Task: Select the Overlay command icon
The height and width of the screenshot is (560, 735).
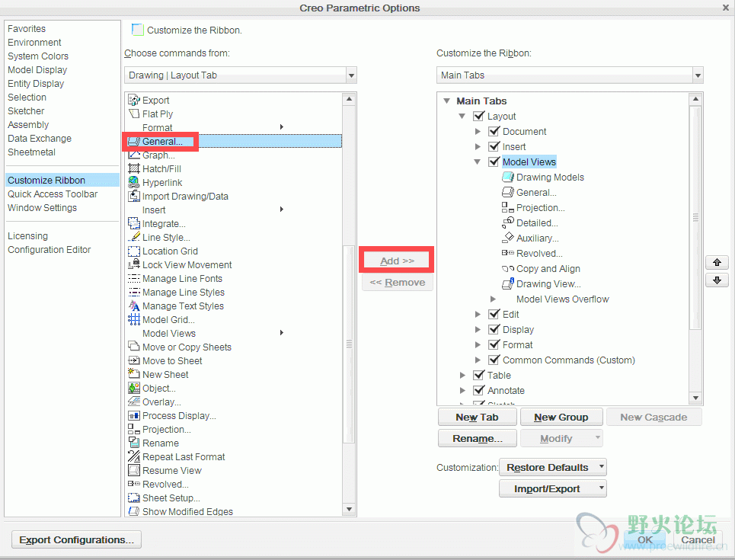Action: click(134, 402)
